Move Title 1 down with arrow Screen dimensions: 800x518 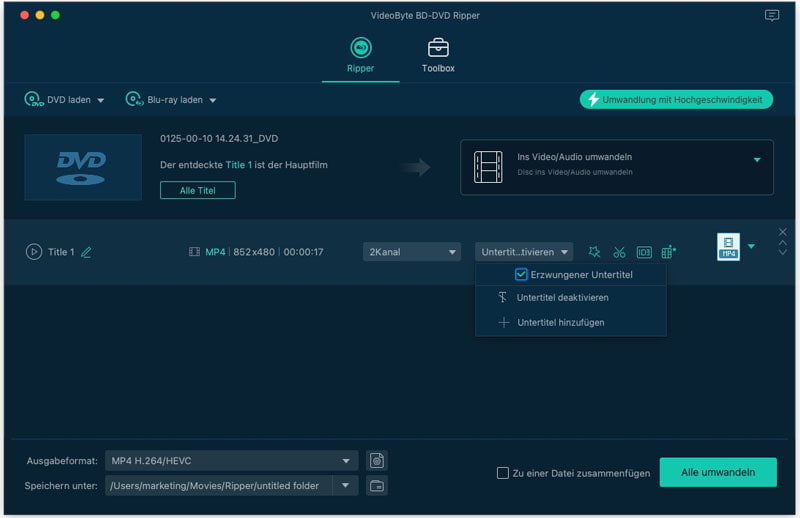click(x=782, y=252)
